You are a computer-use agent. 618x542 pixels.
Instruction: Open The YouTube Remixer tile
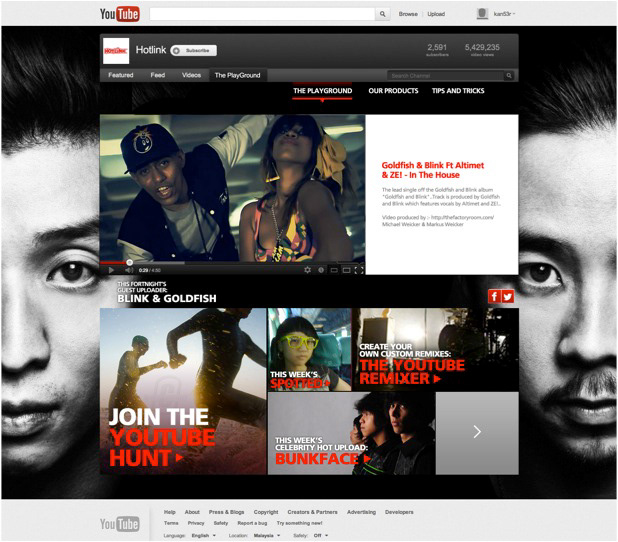click(x=435, y=350)
